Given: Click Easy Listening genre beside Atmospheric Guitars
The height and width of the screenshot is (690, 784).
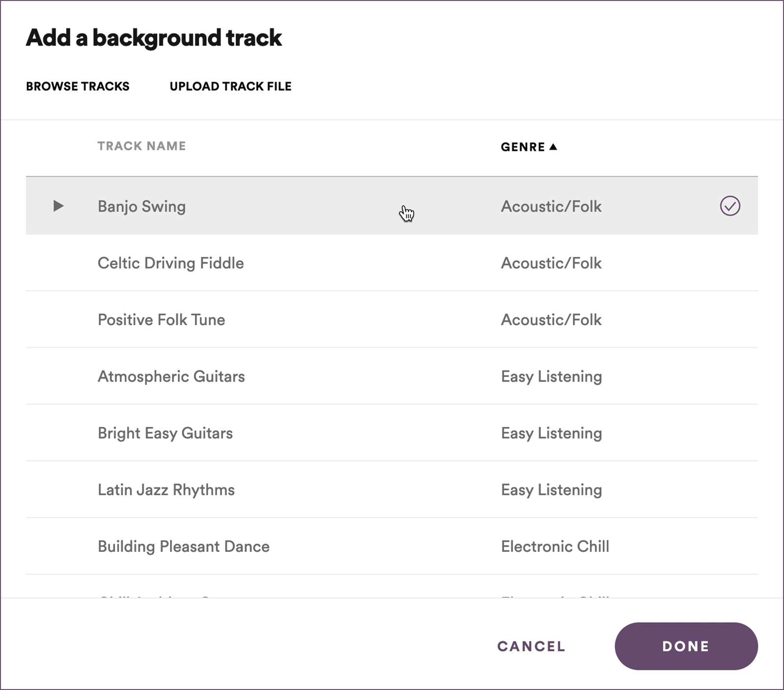Looking at the screenshot, I should 551,376.
